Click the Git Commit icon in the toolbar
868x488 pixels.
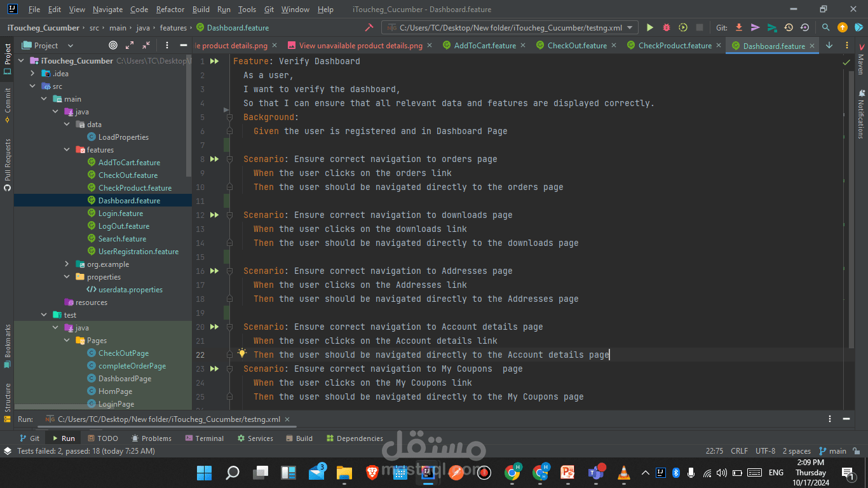[x=756, y=28]
